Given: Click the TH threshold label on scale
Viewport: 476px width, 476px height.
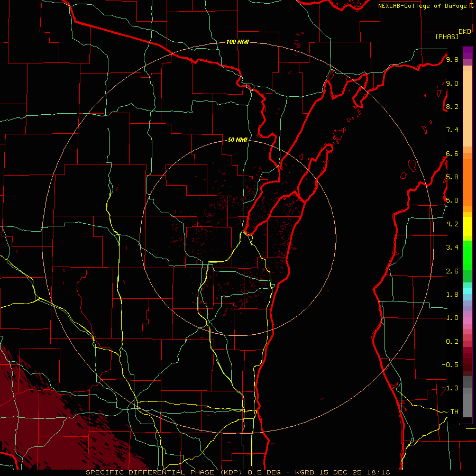Looking at the screenshot, I should [454, 411].
